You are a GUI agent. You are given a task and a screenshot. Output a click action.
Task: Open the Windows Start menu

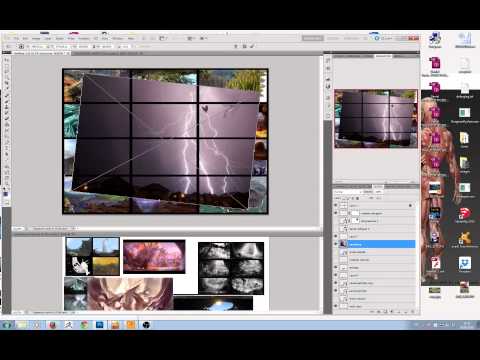click(7, 325)
